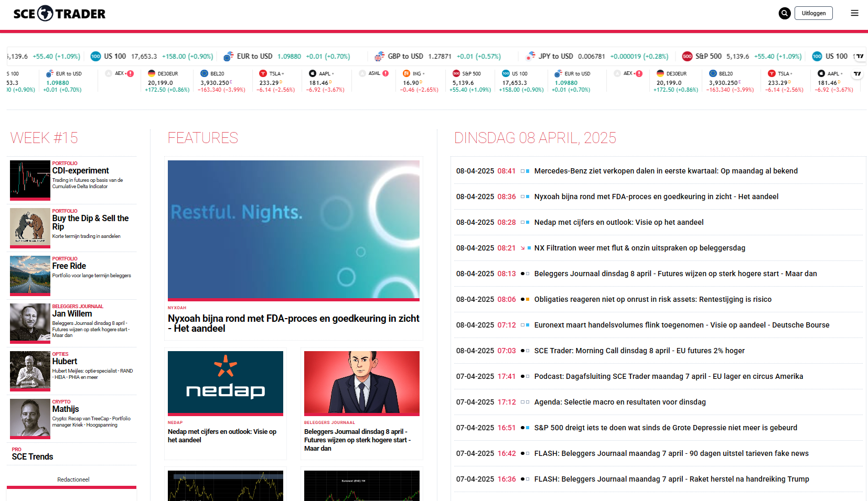
Task: Open the Buy the Dip bull-and-bear thumbnail
Action: pyautogui.click(x=30, y=228)
